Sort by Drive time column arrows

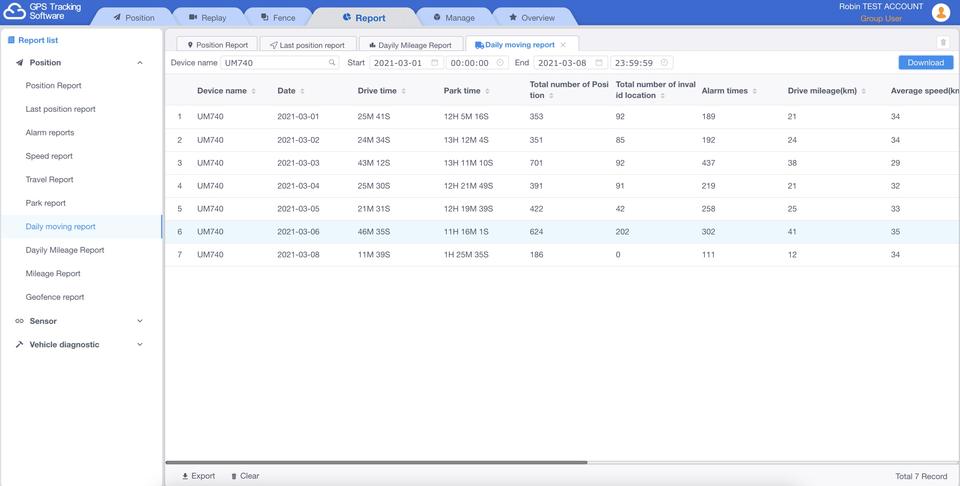tap(404, 91)
